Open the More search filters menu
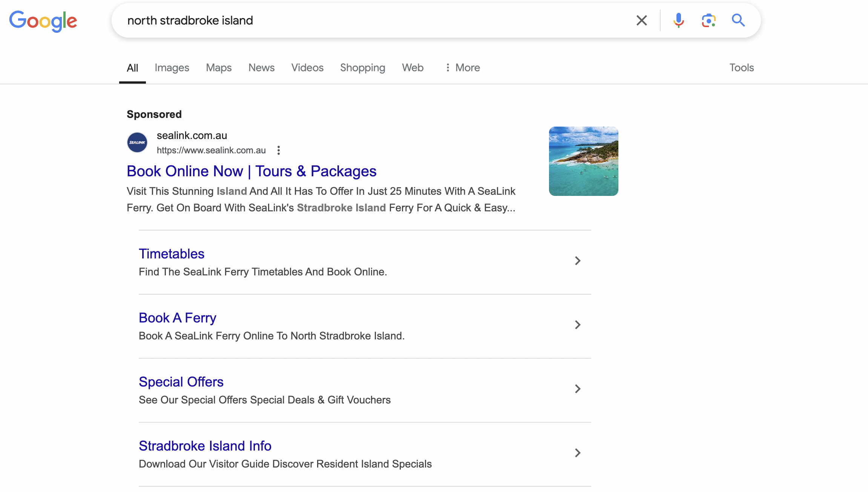This screenshot has width=868, height=492. click(462, 68)
